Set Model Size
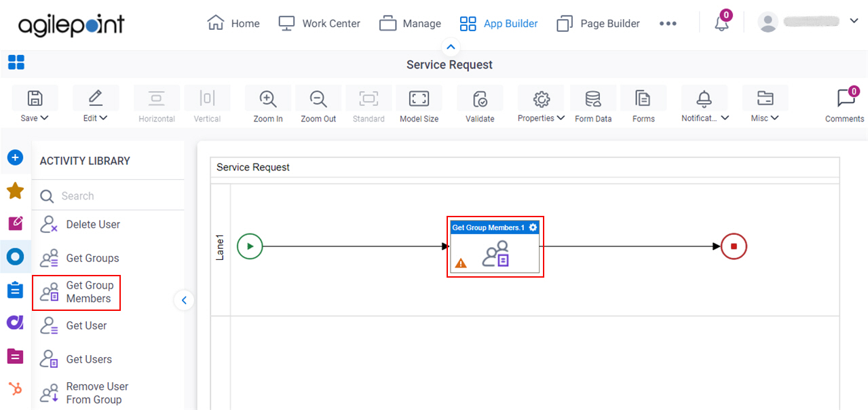The image size is (868, 410). point(419,105)
